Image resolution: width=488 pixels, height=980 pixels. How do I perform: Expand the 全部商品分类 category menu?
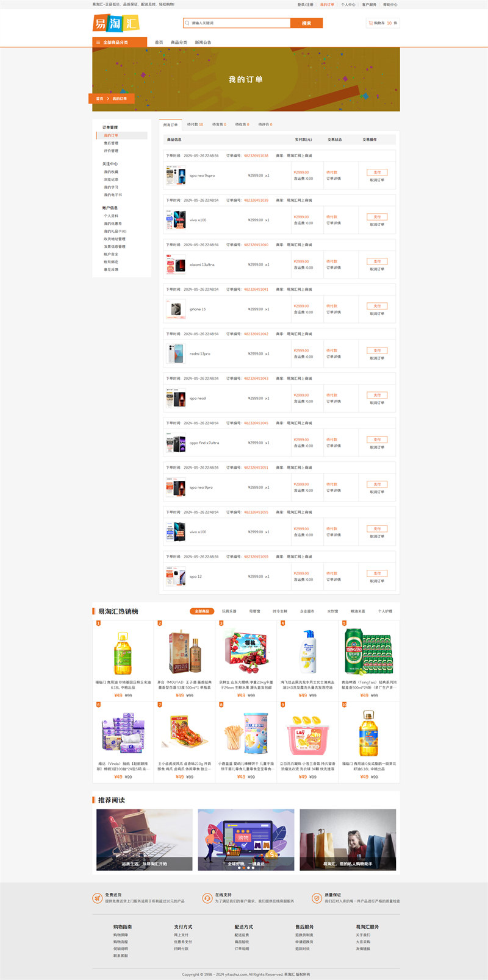[120, 42]
